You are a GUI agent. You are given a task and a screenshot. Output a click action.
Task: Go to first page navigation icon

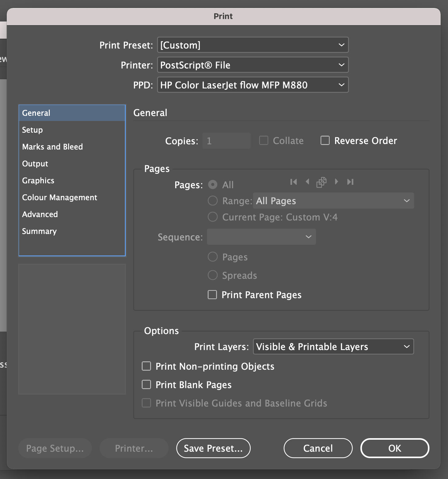coord(293,182)
